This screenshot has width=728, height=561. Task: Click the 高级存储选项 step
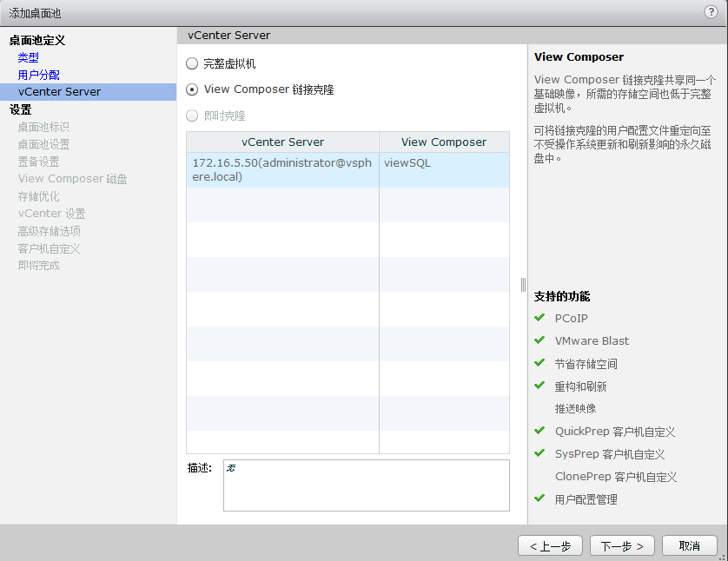49,231
